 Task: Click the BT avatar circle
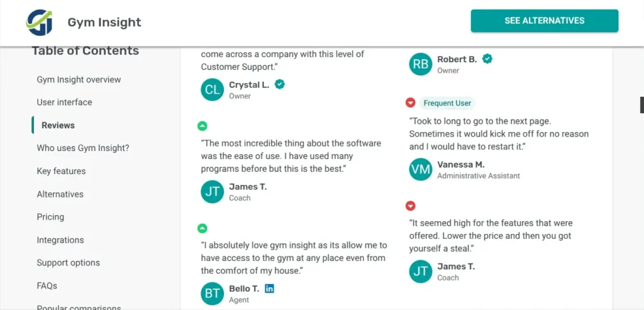click(213, 294)
